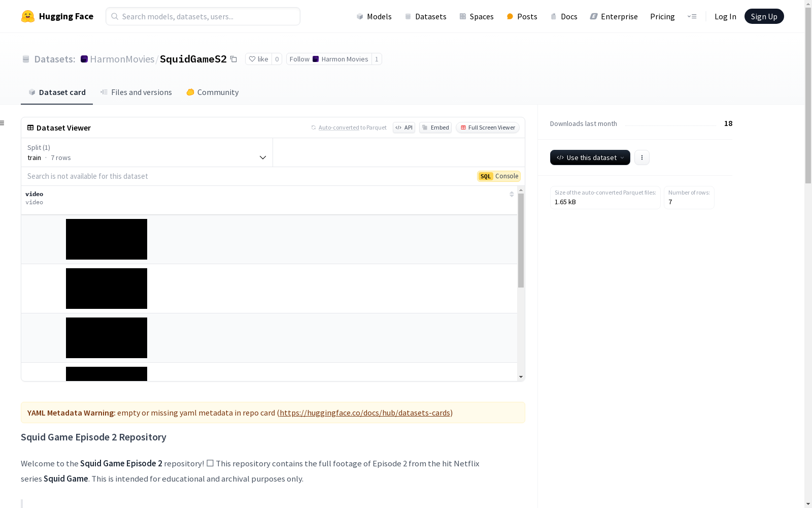Open the Pricing page

[662, 16]
